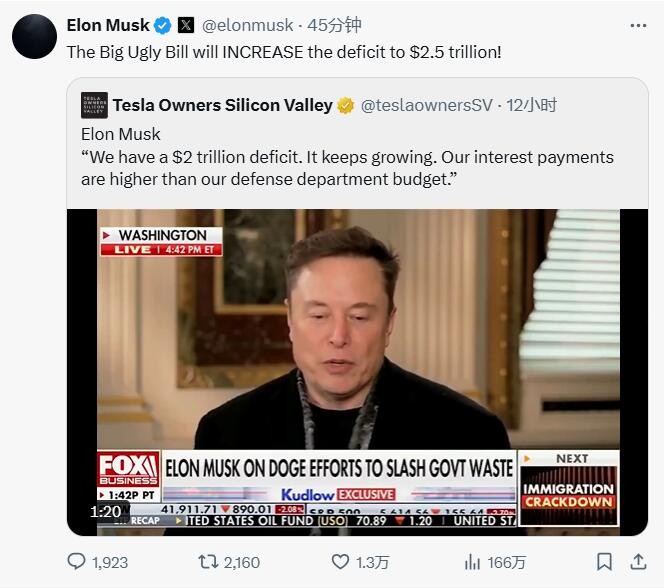664x588 pixels.
Task: Click the gold verified badge of Tesla Owners
Action: pos(346,105)
